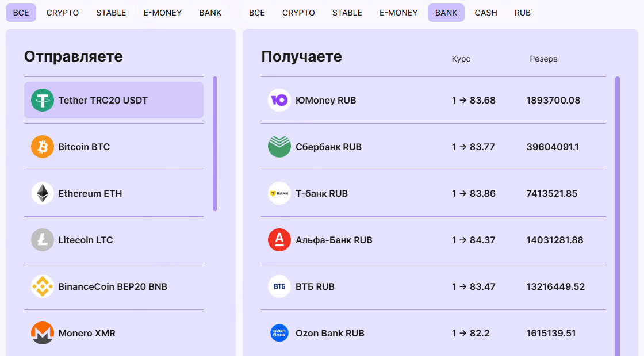Screen dimensions: 644x356
Task: Choose Bitcoin BTC to send
Action: [114, 147]
